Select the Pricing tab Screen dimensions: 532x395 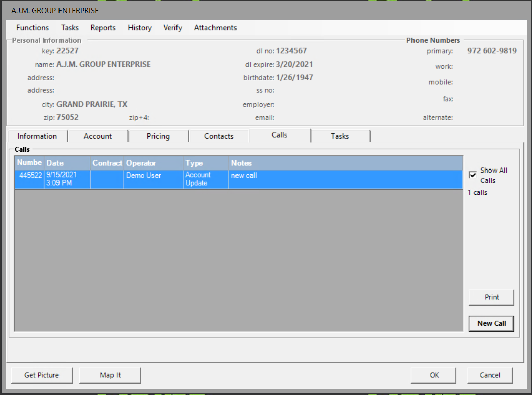point(158,136)
